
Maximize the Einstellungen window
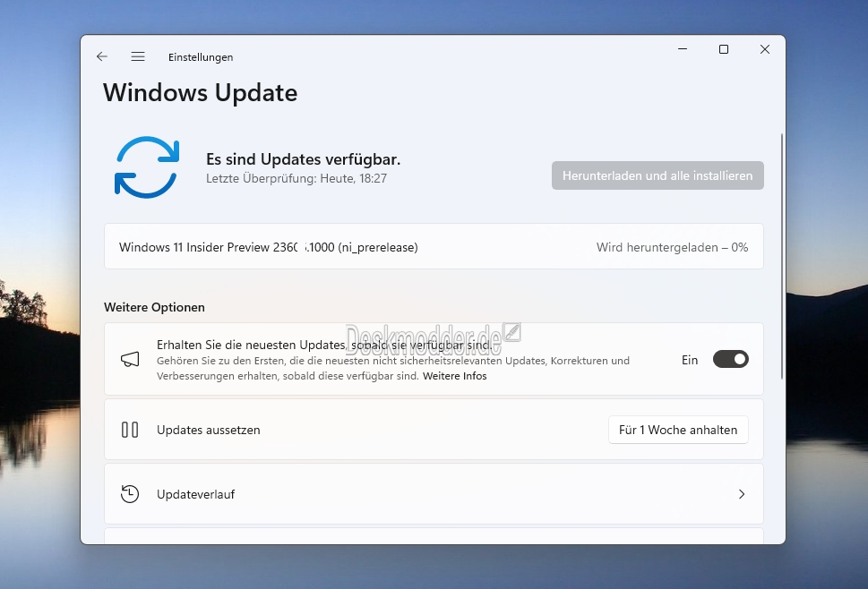click(x=724, y=49)
